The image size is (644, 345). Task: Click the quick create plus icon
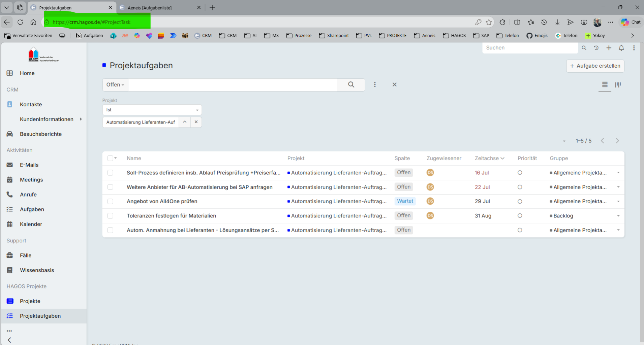(609, 48)
